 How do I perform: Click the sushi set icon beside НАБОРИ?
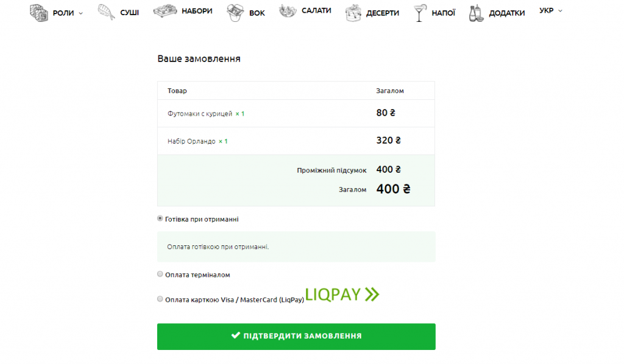[165, 11]
